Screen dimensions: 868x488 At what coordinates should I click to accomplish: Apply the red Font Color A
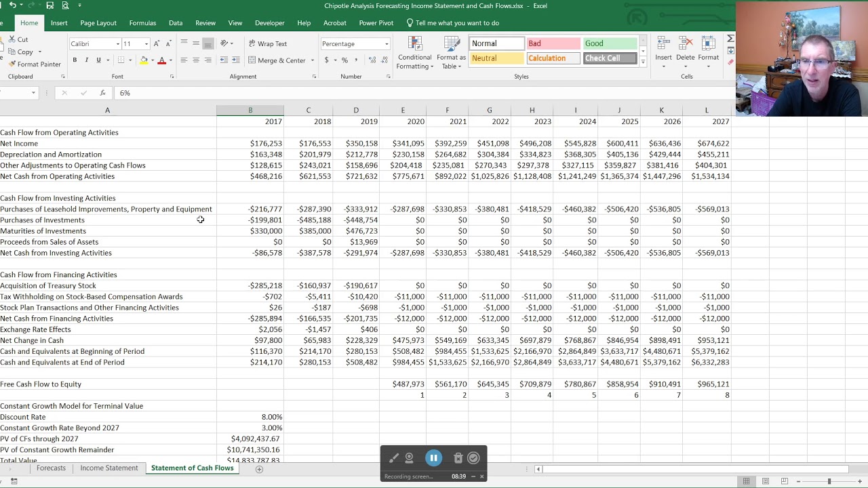pos(161,60)
